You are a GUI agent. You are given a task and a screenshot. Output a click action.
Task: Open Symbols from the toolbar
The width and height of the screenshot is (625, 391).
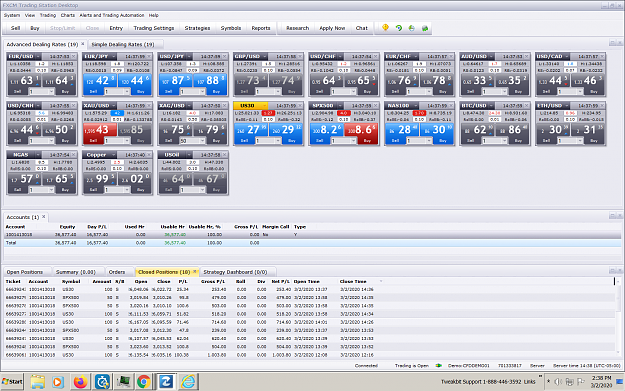pos(231,28)
